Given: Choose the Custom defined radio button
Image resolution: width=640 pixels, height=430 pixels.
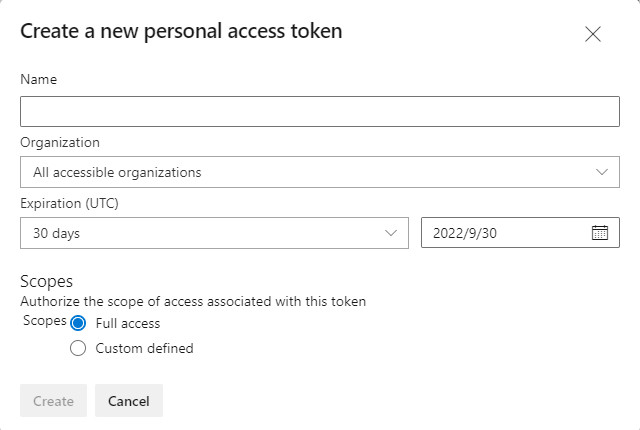Looking at the screenshot, I should [x=79, y=349].
